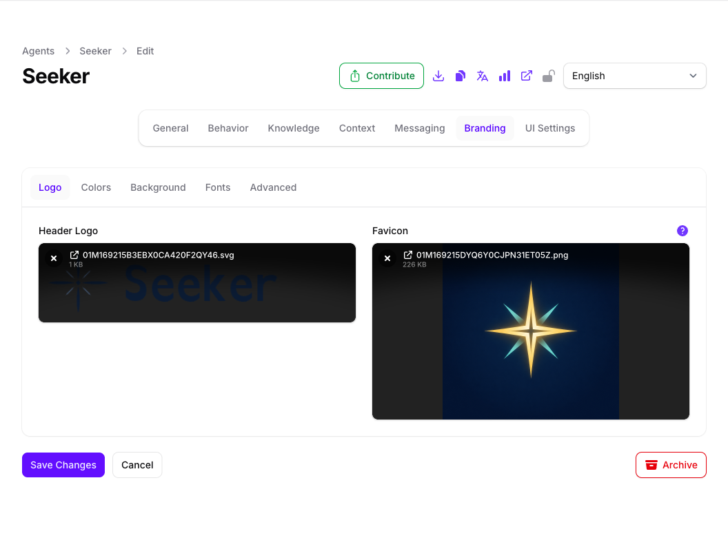The height and width of the screenshot is (560, 728).
Task: Switch to the Messaging tab
Action: pyautogui.click(x=419, y=129)
